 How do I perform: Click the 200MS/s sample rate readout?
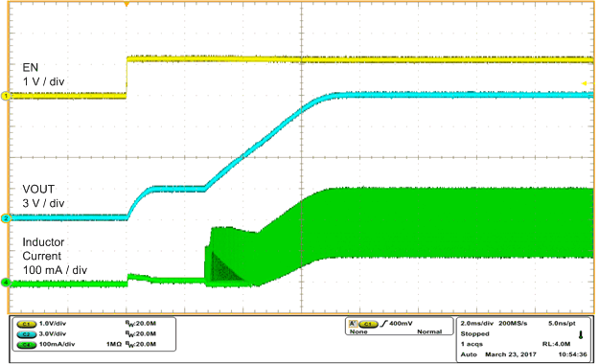click(x=513, y=323)
